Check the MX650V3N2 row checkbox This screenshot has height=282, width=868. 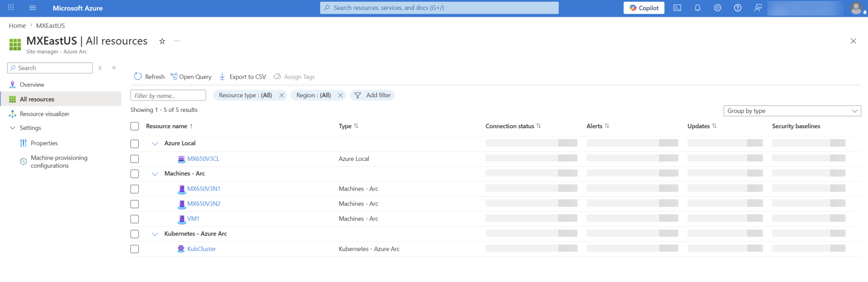pos(135,204)
